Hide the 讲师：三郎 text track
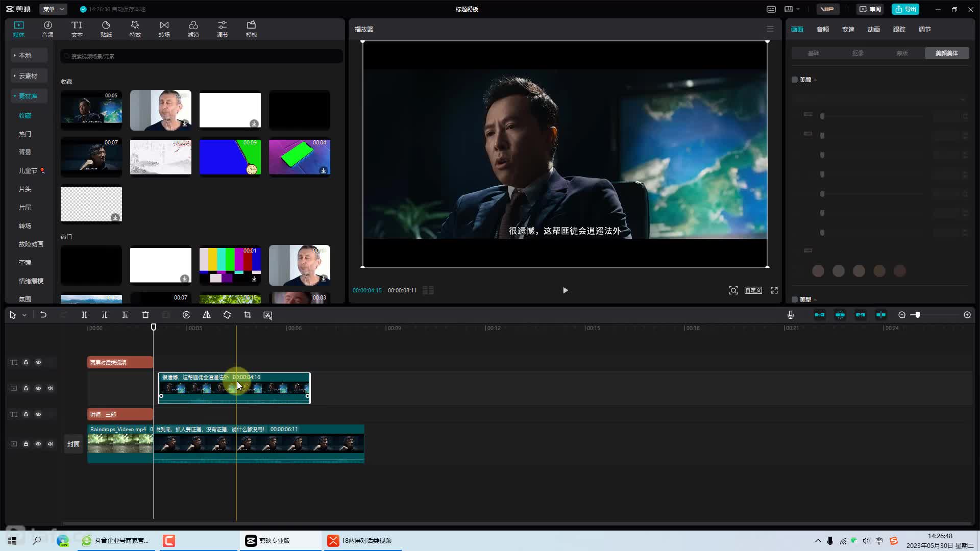The image size is (980, 551). tap(38, 414)
